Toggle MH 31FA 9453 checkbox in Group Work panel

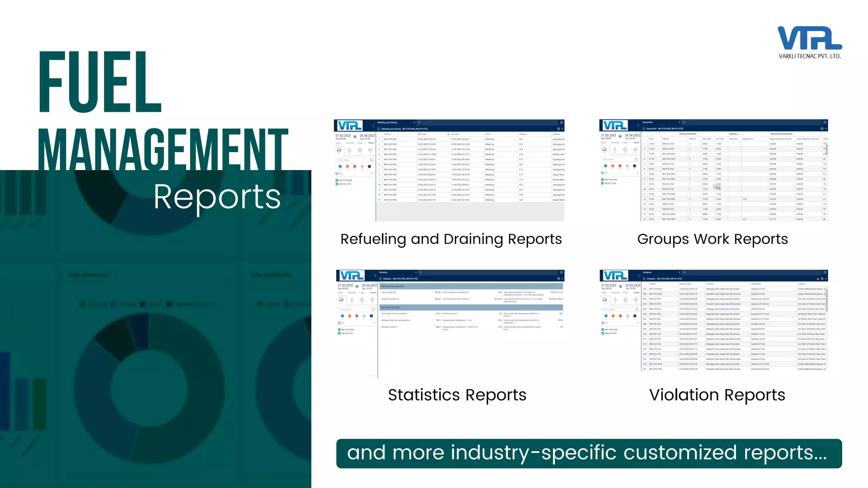pyautogui.click(x=602, y=180)
